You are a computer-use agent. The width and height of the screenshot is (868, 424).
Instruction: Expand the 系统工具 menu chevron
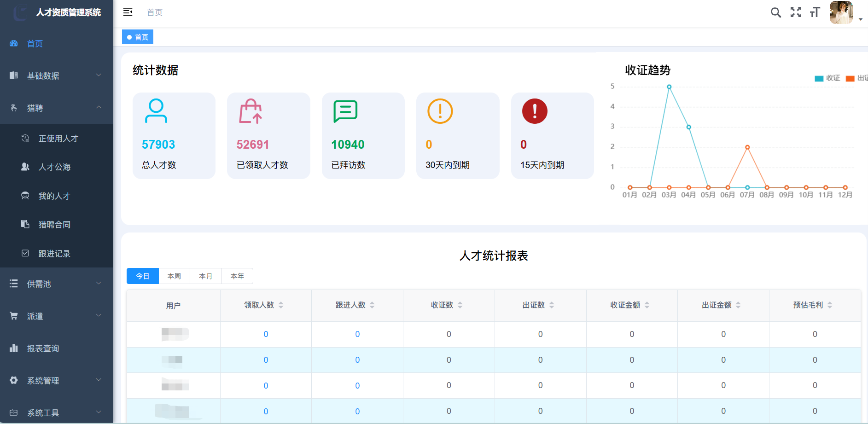(x=99, y=412)
